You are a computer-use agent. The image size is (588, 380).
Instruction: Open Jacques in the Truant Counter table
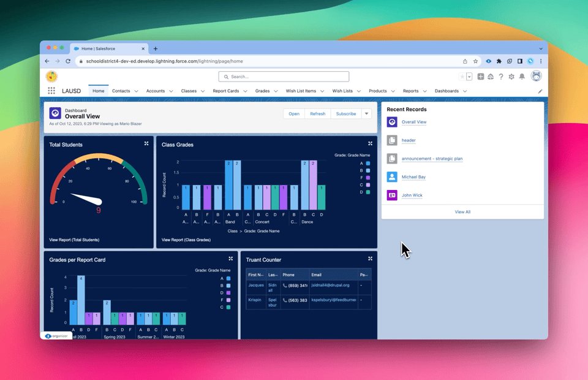256,285
